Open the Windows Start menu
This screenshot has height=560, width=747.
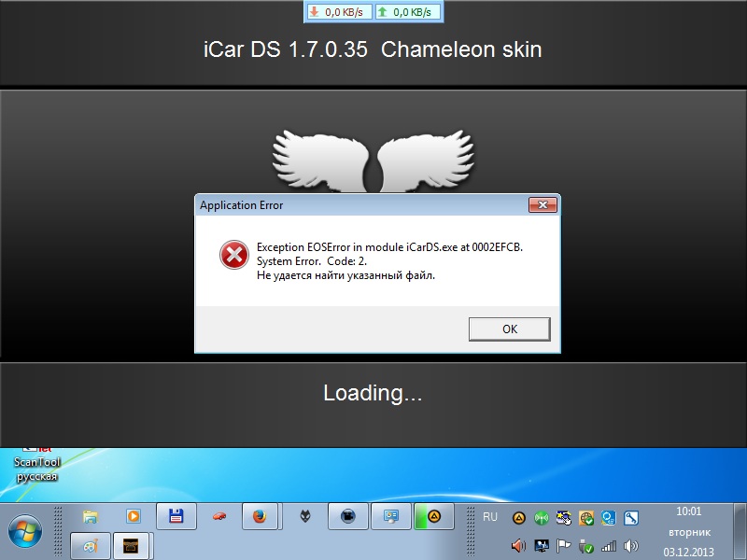click(25, 530)
